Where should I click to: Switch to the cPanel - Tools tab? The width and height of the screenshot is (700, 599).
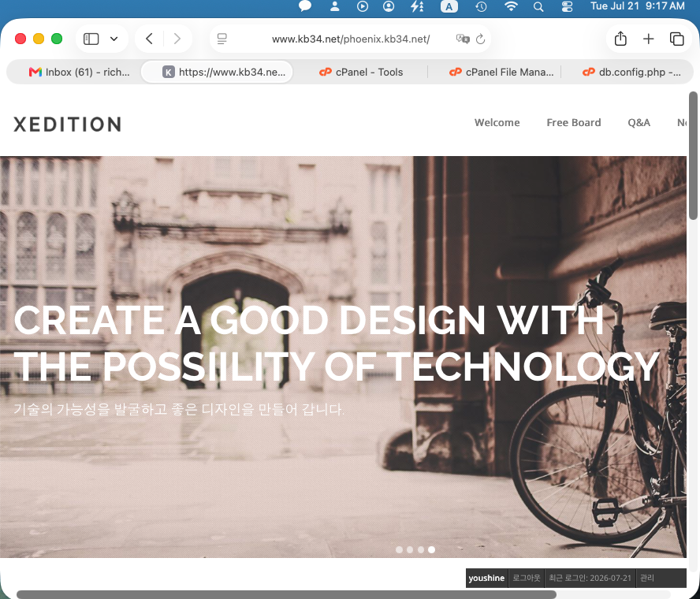pyautogui.click(x=361, y=72)
